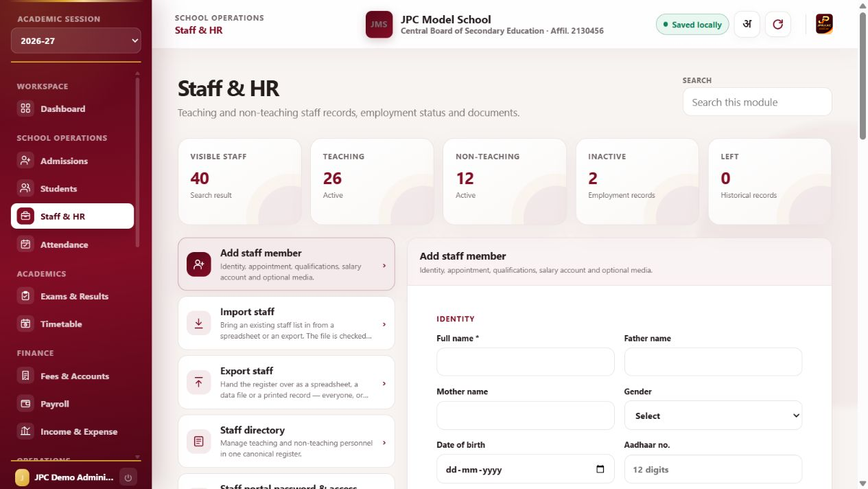The image size is (868, 489).
Task: Open the Gender Select dropdown
Action: click(713, 416)
